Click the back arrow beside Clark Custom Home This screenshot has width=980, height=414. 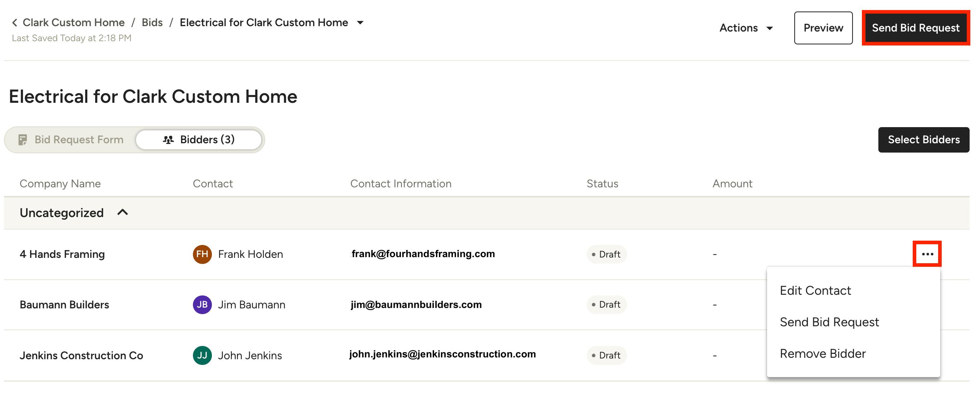(x=14, y=23)
